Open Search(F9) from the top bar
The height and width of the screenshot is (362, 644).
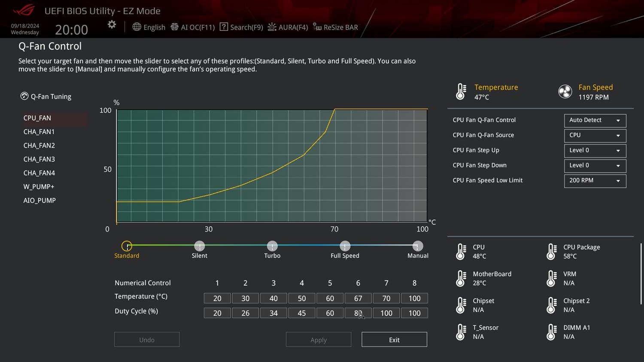[x=224, y=27]
